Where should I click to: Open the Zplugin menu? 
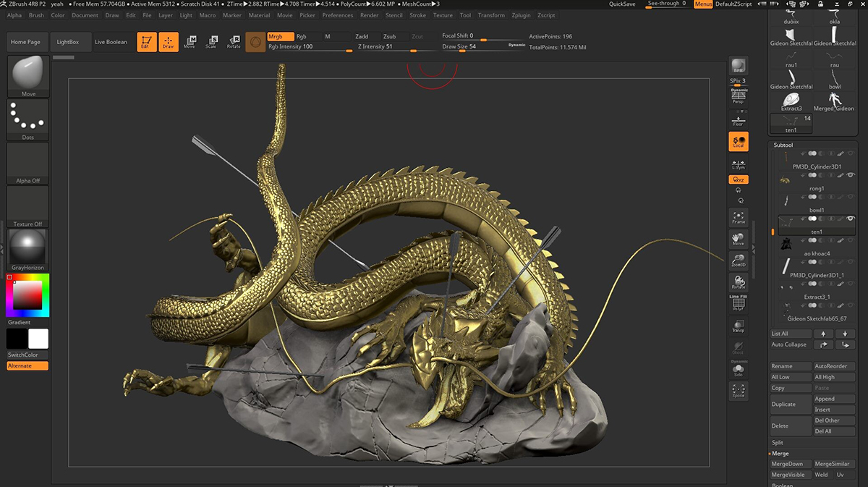coord(520,15)
